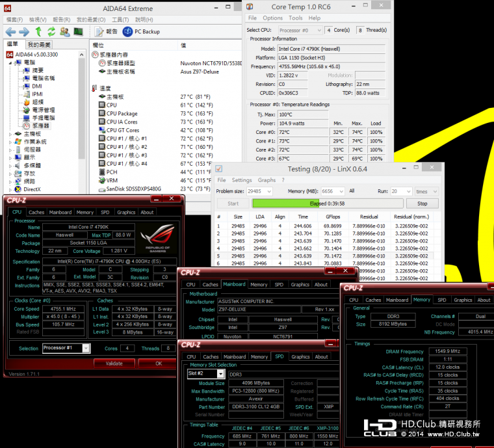The height and width of the screenshot is (448, 494).
Task: Click the Validate button in CPU-Z
Action: (114, 363)
